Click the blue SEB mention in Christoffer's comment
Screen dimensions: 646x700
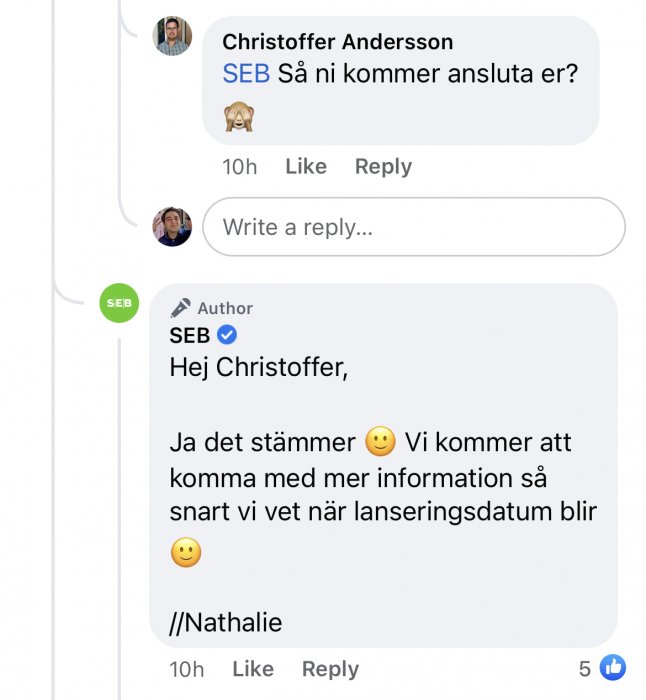tap(246, 74)
